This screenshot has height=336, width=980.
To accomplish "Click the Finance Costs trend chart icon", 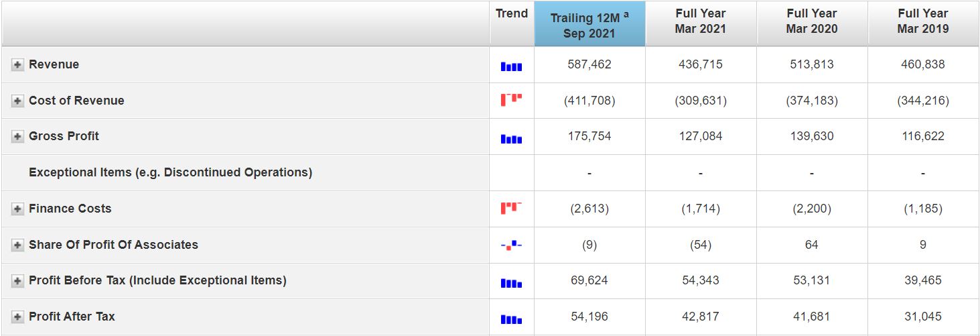I will click(511, 208).
